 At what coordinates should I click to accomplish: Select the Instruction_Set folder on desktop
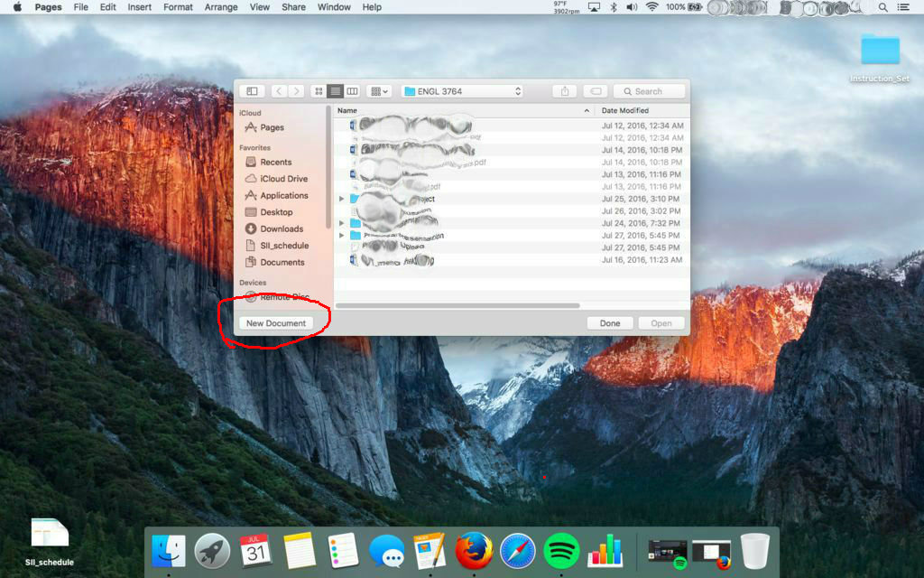pos(880,58)
